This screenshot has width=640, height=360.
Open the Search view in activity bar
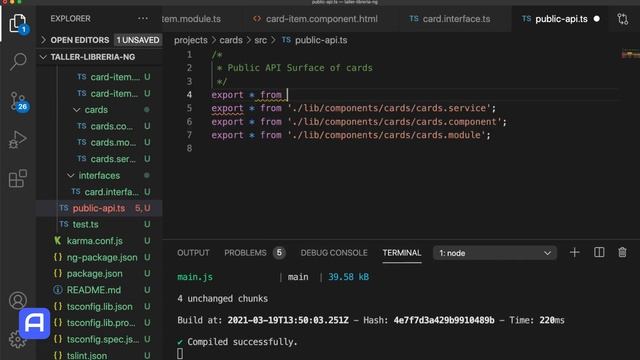coord(18,62)
